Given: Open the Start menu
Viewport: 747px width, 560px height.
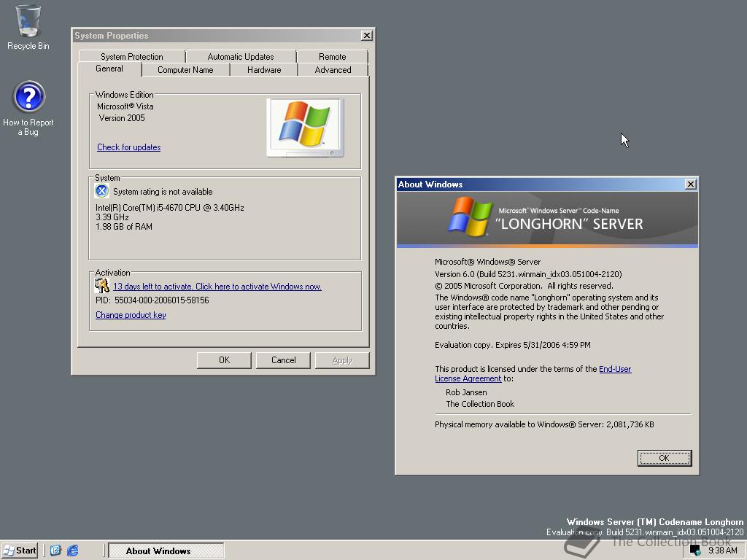Looking at the screenshot, I should tap(20, 551).
